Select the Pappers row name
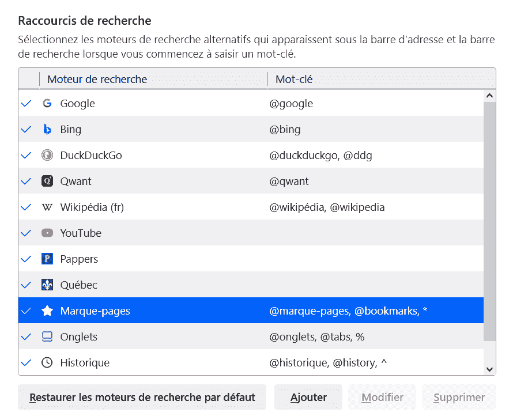 coord(79,259)
